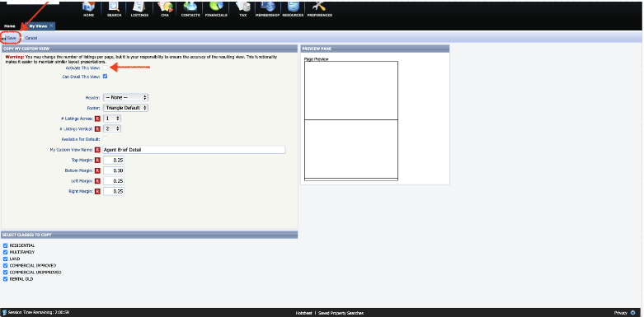Click the Cancel button
The image size is (644, 317).
tap(31, 38)
